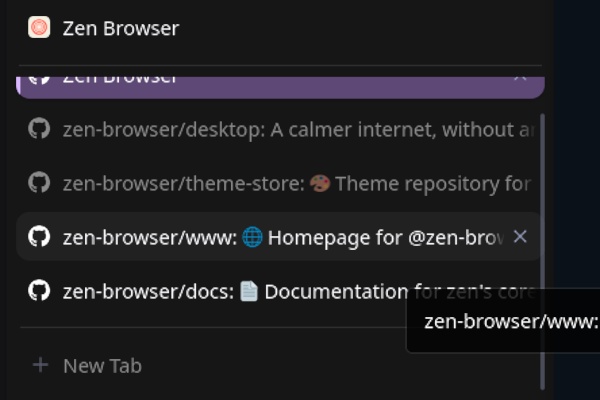Click the globe emoji in www tab
This screenshot has width=600, height=400.
253,237
